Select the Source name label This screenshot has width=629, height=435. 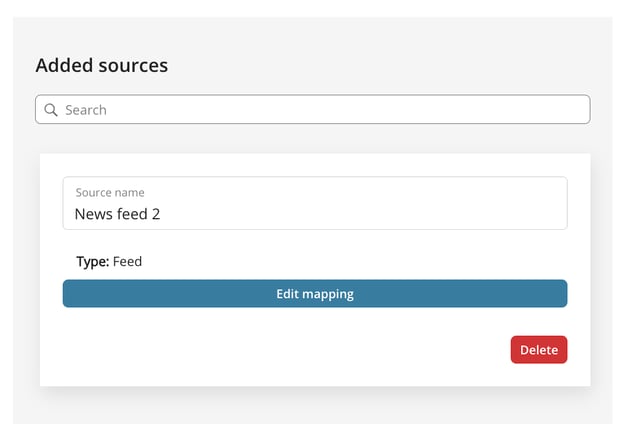[110, 192]
